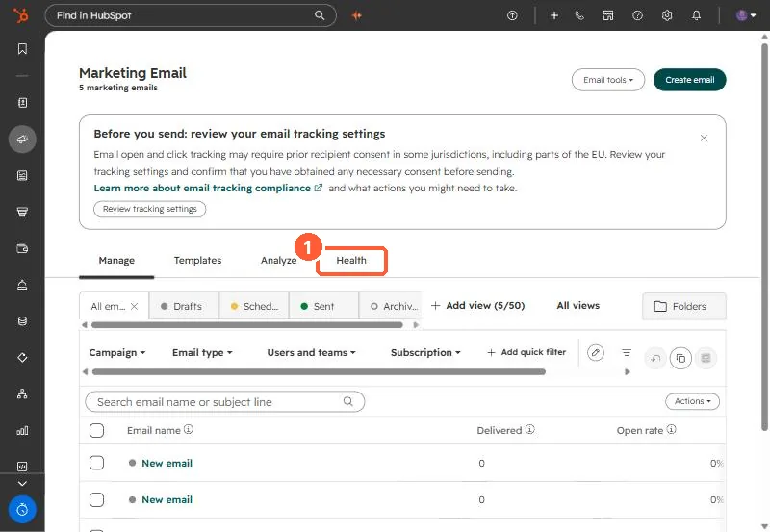Click Add quick filter
This screenshot has width=770, height=532.
tap(526, 352)
